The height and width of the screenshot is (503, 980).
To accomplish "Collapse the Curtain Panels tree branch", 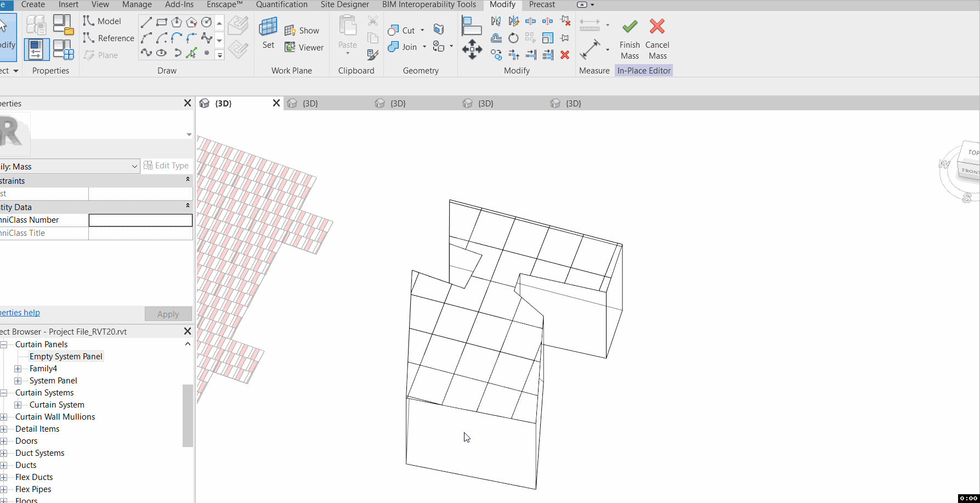I will 4,344.
